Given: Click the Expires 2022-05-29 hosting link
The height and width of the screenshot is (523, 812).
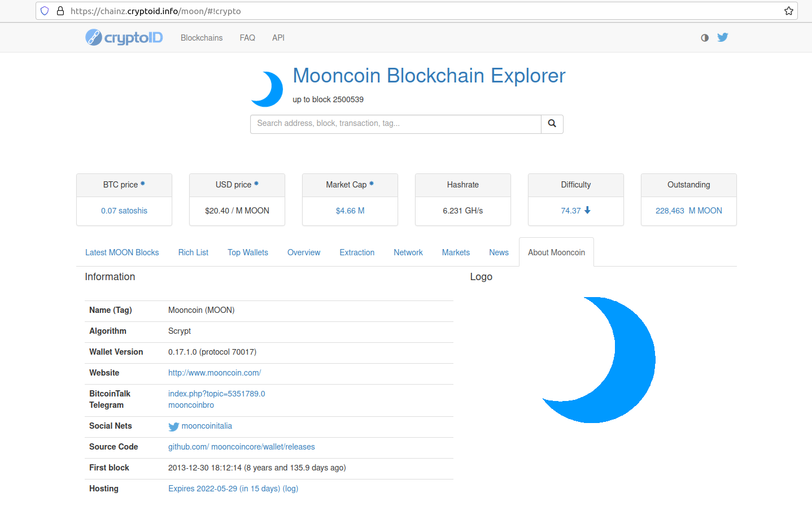Looking at the screenshot, I should click(224, 489).
